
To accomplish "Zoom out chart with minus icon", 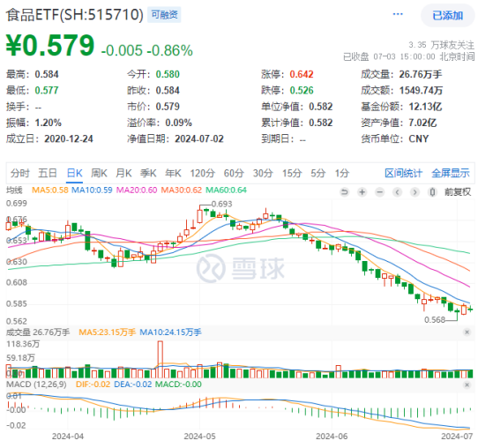I will pos(379,192).
